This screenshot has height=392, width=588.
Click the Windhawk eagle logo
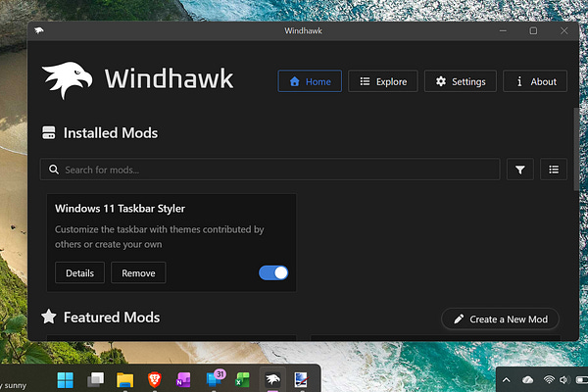pos(68,79)
